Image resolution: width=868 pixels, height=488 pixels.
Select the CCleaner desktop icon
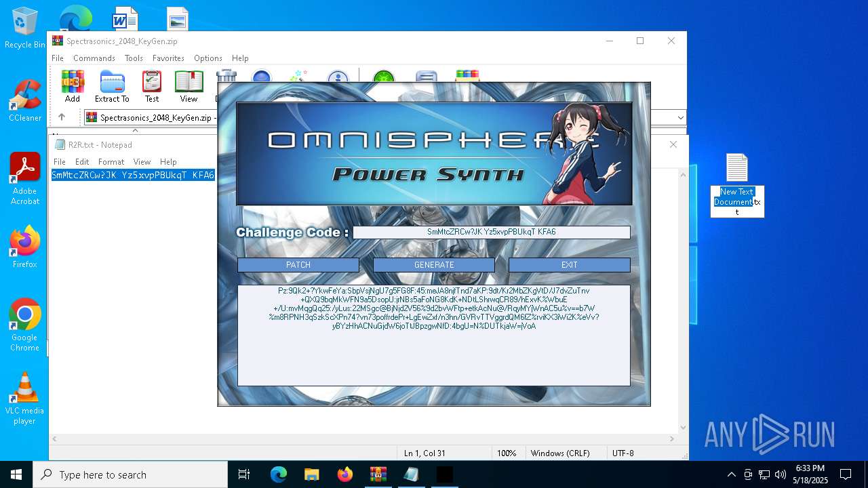coord(24,100)
